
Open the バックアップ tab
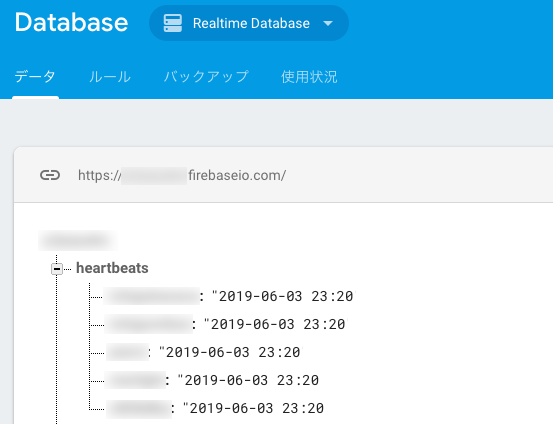tap(206, 77)
